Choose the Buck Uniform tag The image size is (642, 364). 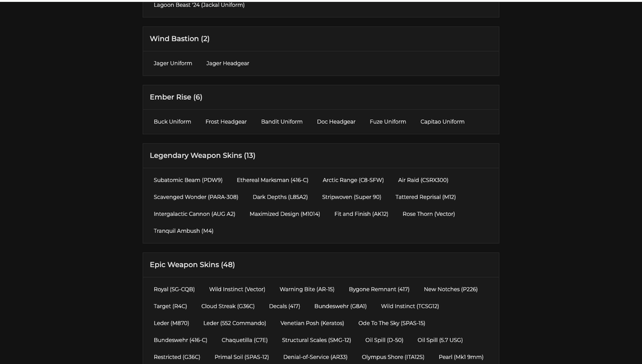(172, 122)
